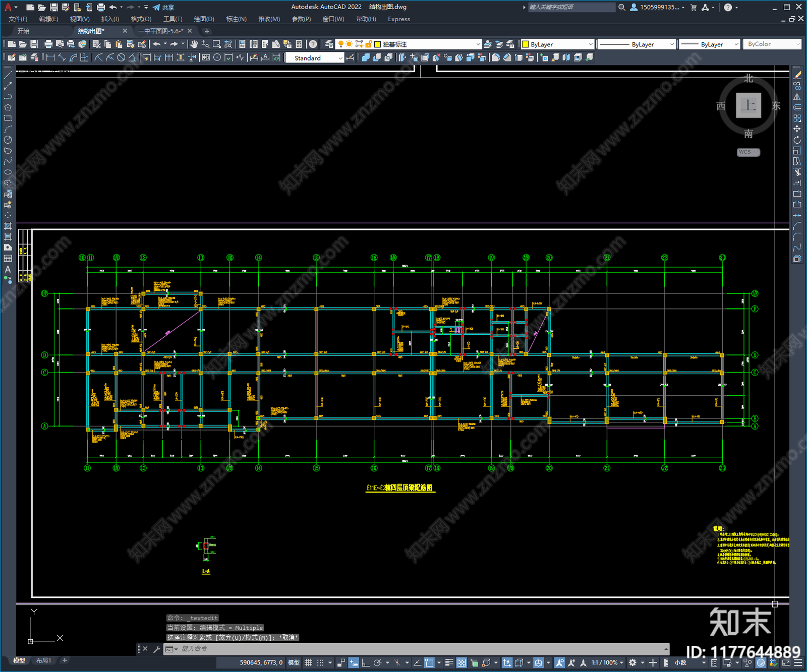Select the Move tool in the Modify toolbar
The height and width of the screenshot is (672, 807).
[797, 129]
